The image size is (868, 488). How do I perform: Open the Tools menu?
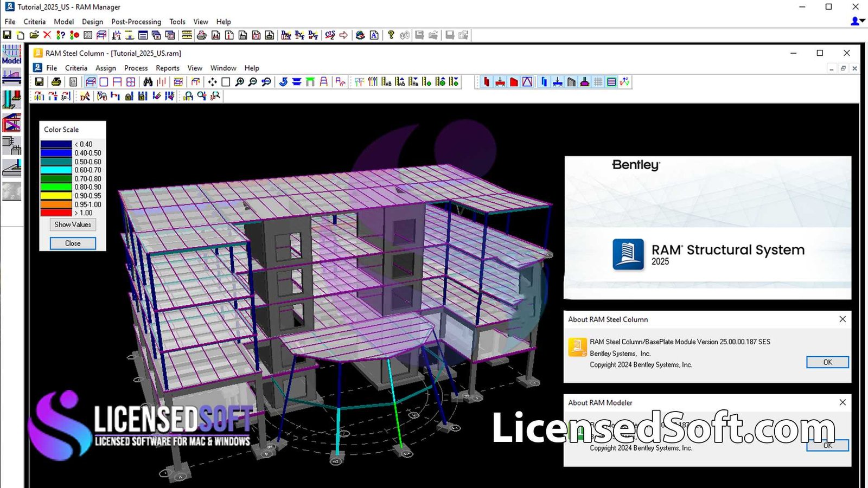(x=177, y=22)
